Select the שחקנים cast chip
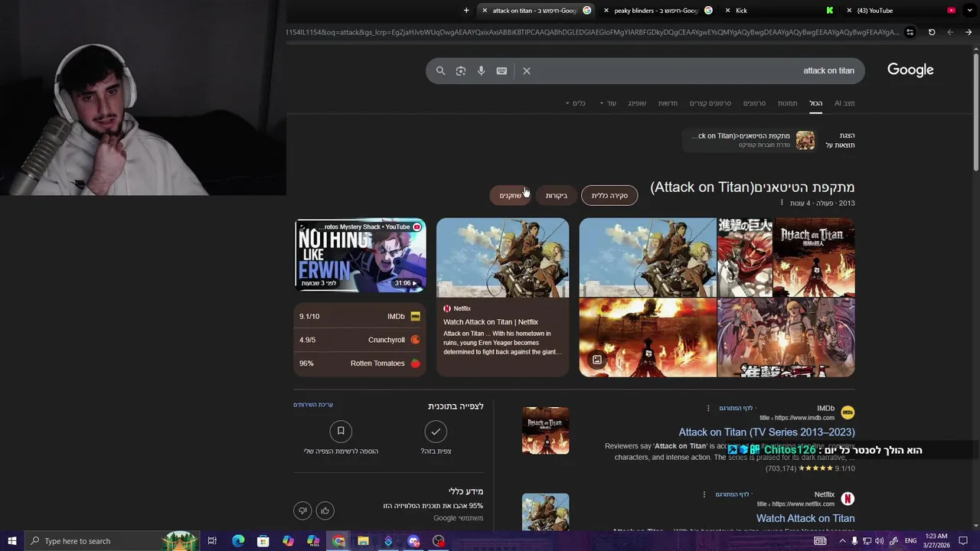This screenshot has width=980, height=551. (x=510, y=196)
